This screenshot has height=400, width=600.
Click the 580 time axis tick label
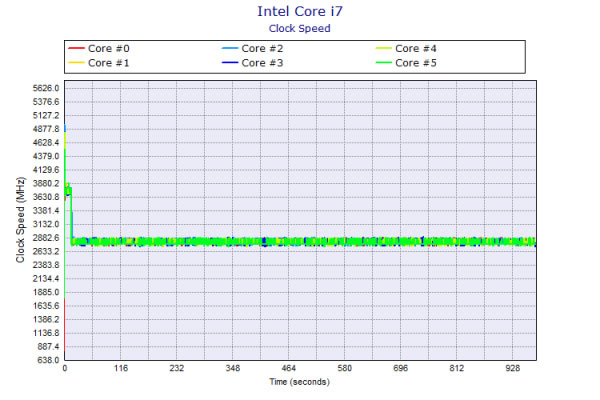(344, 368)
